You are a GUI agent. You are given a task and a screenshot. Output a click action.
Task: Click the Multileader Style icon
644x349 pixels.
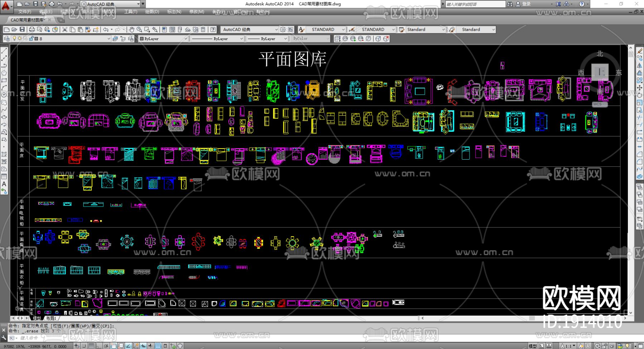452,29
